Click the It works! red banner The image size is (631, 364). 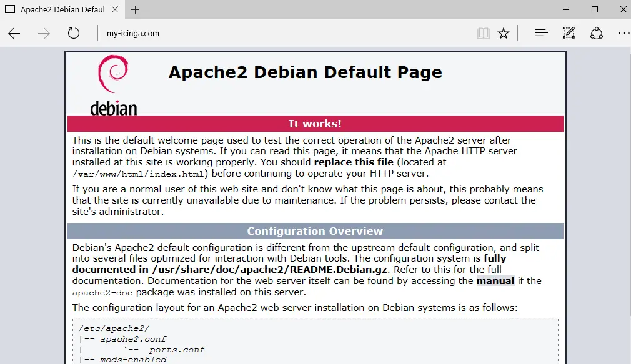click(x=315, y=124)
